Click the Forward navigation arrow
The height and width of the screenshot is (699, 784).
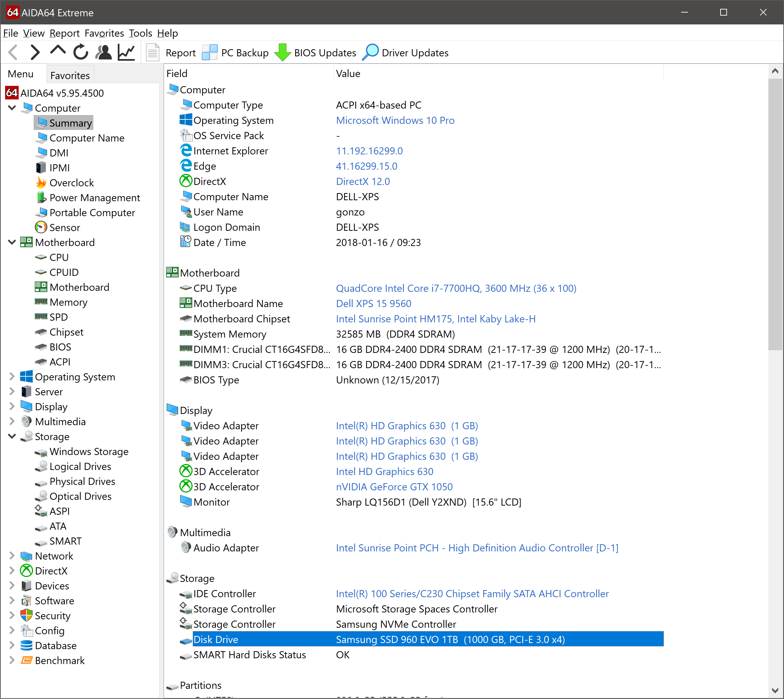(x=35, y=52)
